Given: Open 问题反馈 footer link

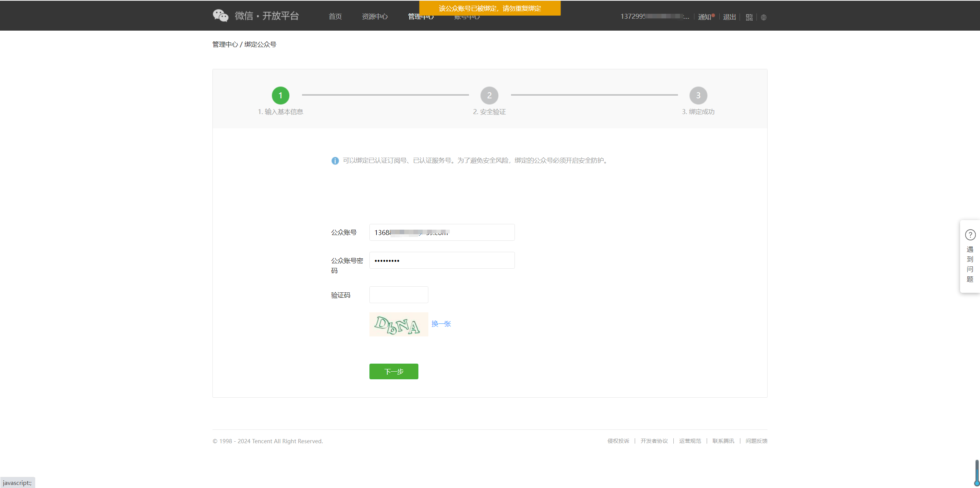Looking at the screenshot, I should [756, 441].
